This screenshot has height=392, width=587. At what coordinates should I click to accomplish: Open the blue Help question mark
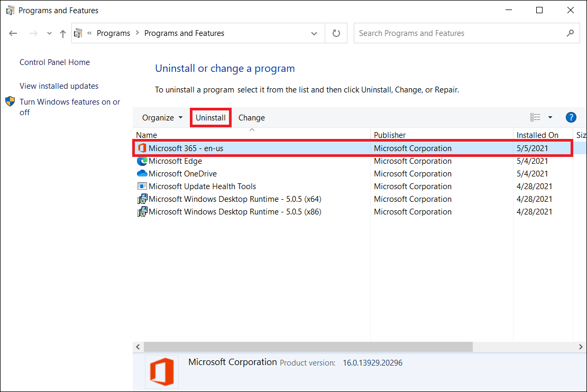pos(571,117)
